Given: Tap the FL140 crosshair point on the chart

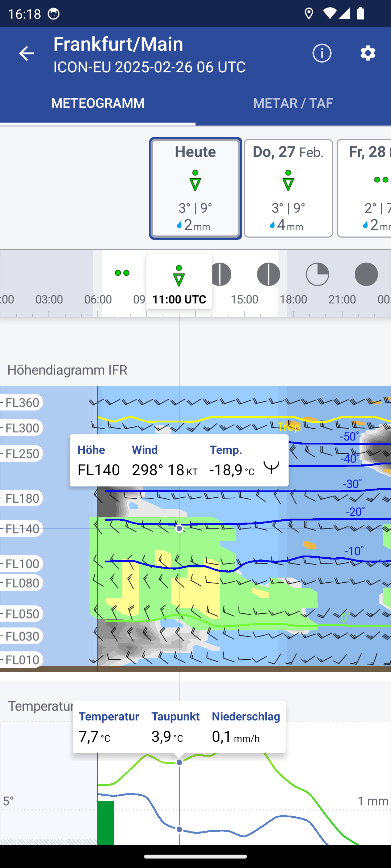Looking at the screenshot, I should click(x=179, y=529).
